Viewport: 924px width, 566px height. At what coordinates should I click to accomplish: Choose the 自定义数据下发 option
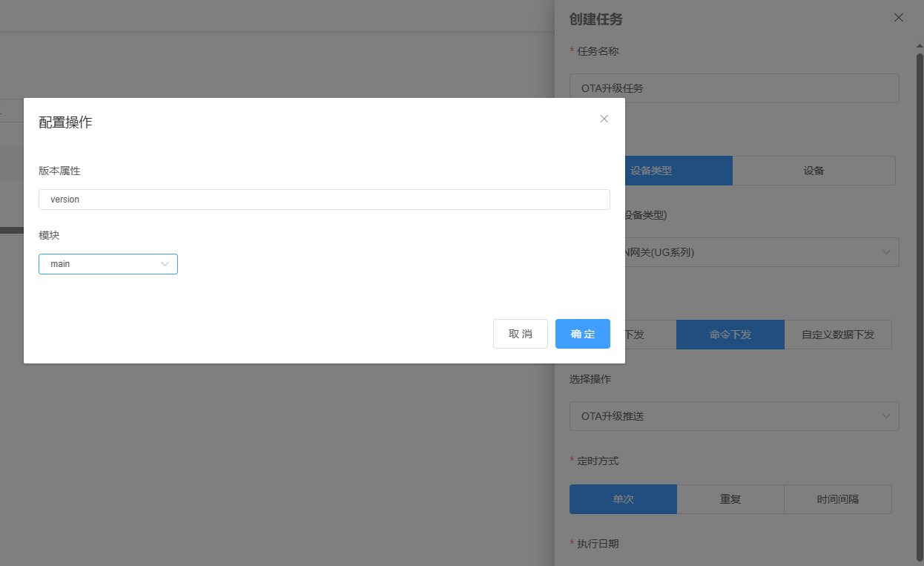pyautogui.click(x=837, y=335)
